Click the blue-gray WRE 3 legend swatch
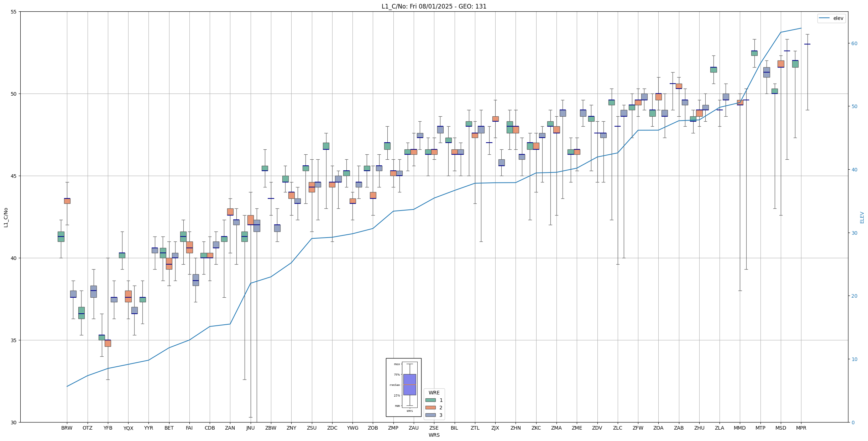 [x=430, y=415]
